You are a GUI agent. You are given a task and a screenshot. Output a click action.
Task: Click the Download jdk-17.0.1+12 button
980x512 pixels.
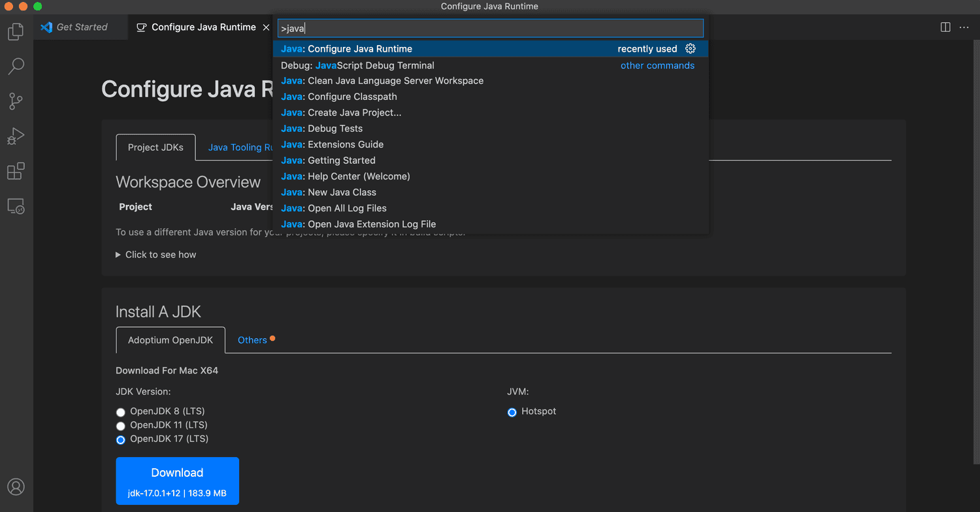coord(177,481)
